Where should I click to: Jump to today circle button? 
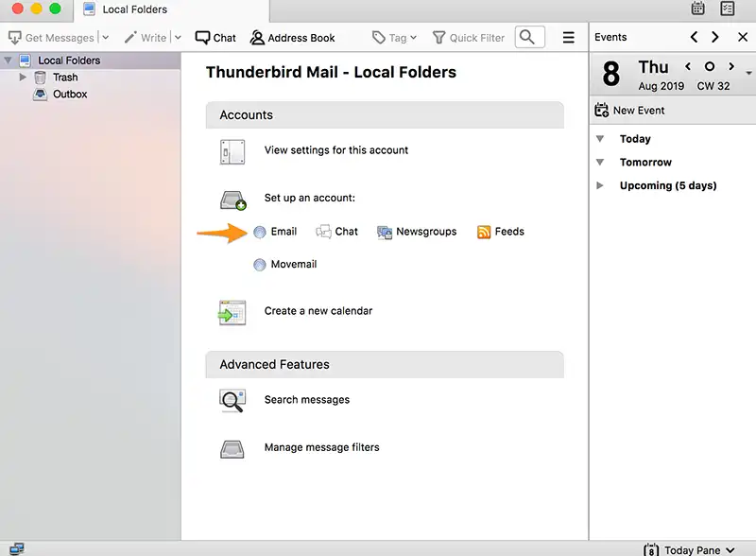[710, 66]
